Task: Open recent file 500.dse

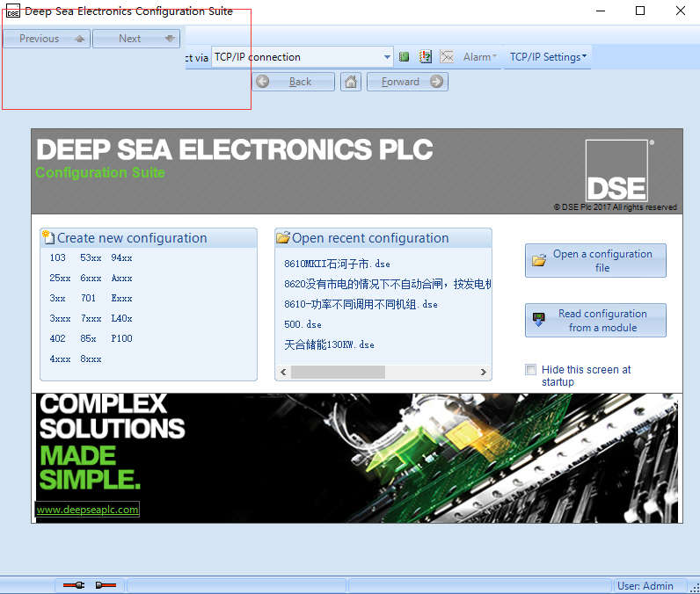Action: (303, 324)
